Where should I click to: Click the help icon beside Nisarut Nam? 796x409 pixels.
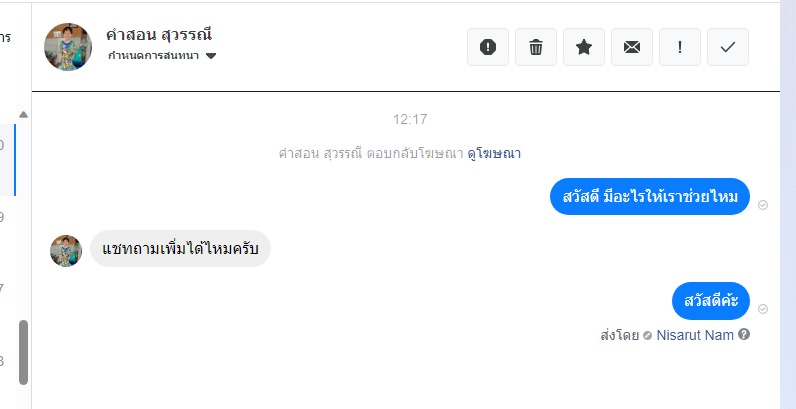pos(744,335)
